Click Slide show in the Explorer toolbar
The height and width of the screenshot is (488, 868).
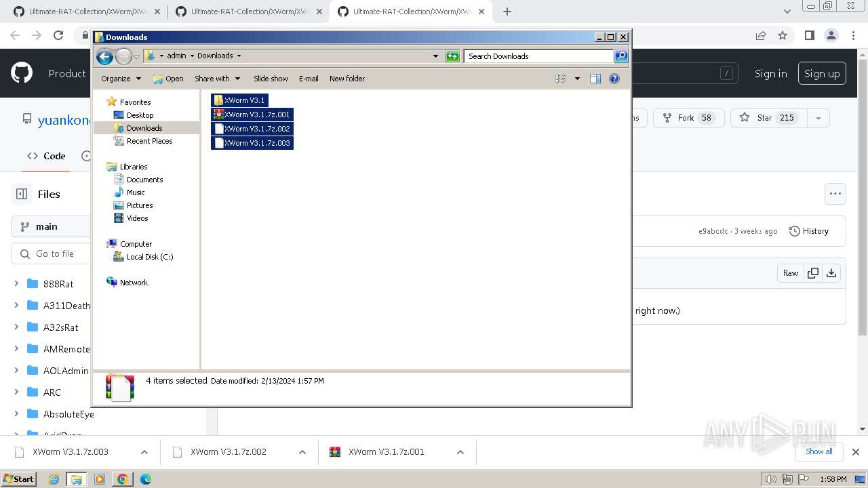(271, 79)
